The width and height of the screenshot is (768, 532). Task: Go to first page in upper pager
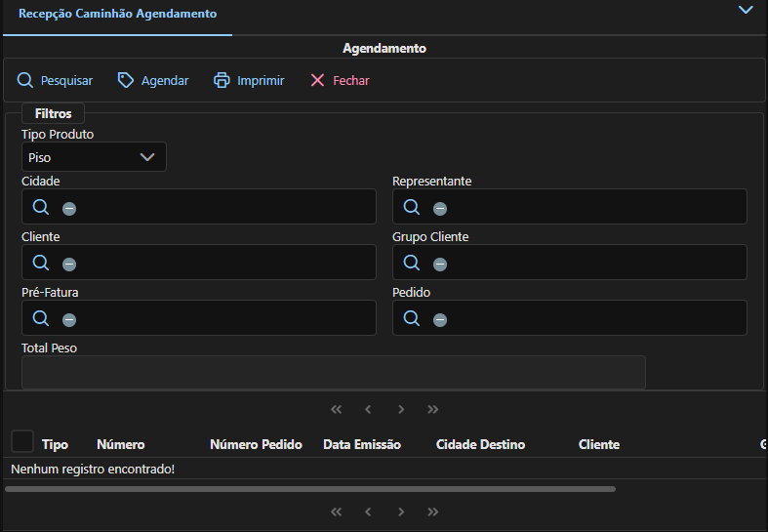[x=336, y=409]
